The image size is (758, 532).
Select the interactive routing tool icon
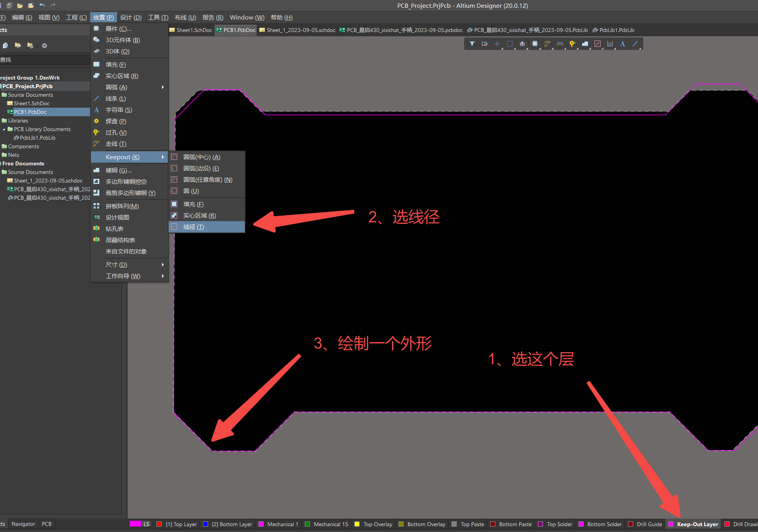coord(547,44)
